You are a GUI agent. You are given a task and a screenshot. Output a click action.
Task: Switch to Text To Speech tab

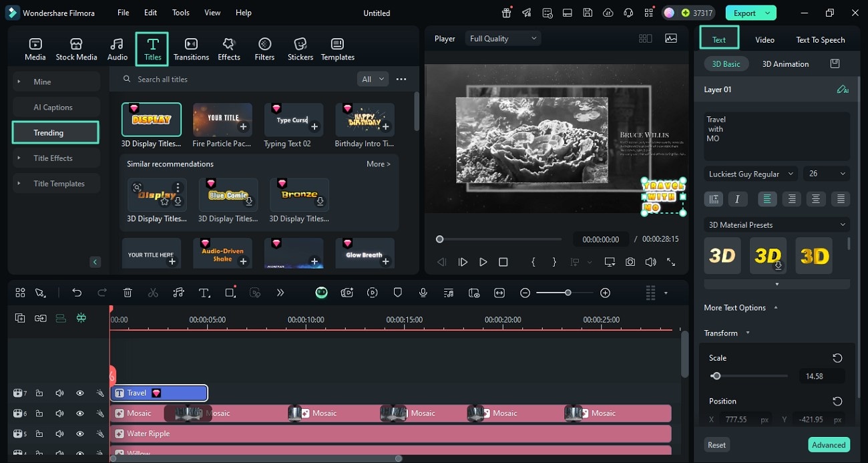tap(821, 39)
